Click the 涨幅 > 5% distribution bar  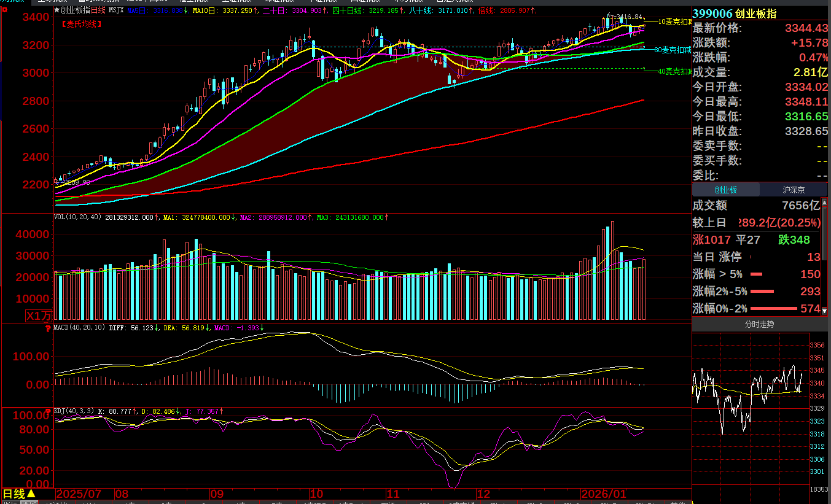pos(756,274)
